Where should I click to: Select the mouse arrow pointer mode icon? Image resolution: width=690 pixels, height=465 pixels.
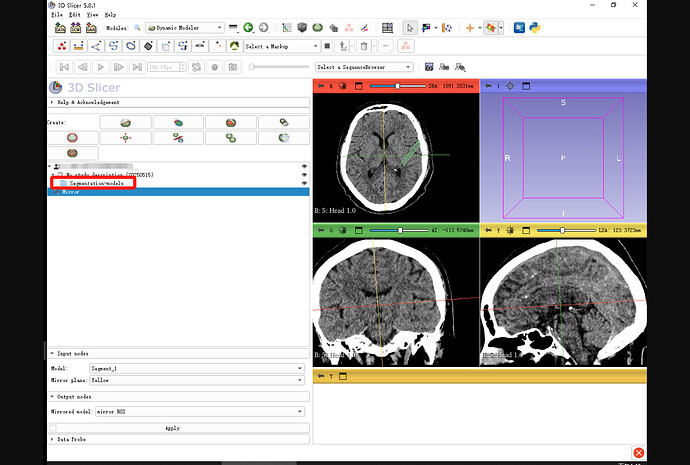410,28
